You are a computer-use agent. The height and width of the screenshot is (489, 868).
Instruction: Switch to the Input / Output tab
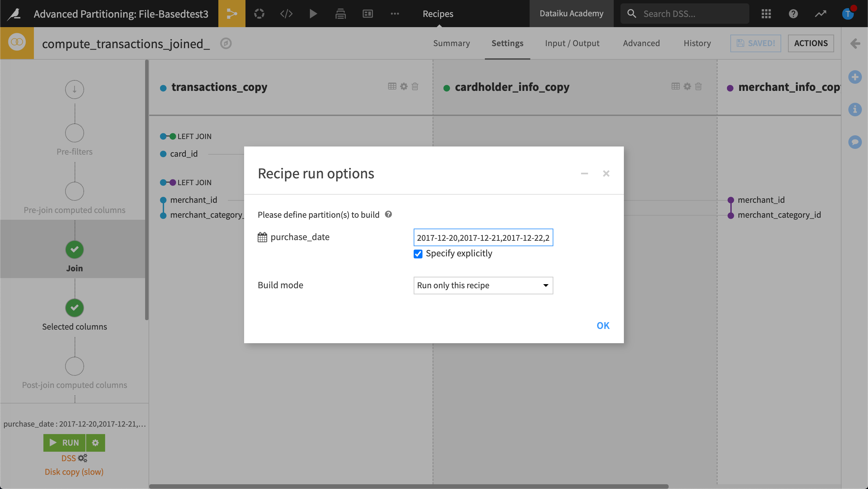tap(572, 43)
